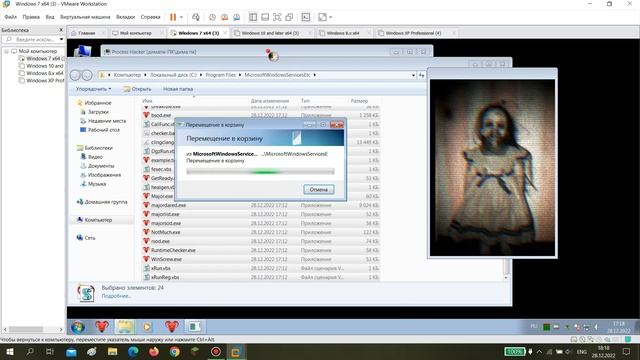This screenshot has height=360, width=640.
Task: Select Загрузки in the navigation pane
Action: (x=95, y=112)
